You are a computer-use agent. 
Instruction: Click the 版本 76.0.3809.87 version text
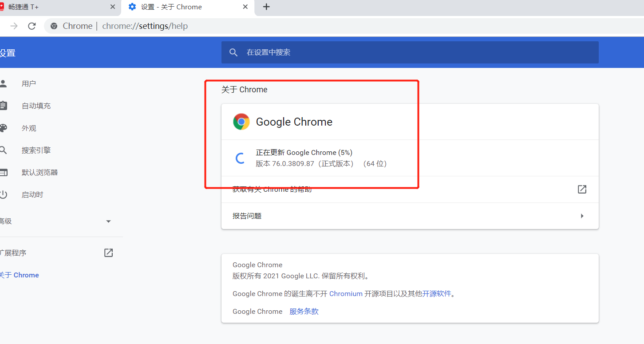click(321, 164)
